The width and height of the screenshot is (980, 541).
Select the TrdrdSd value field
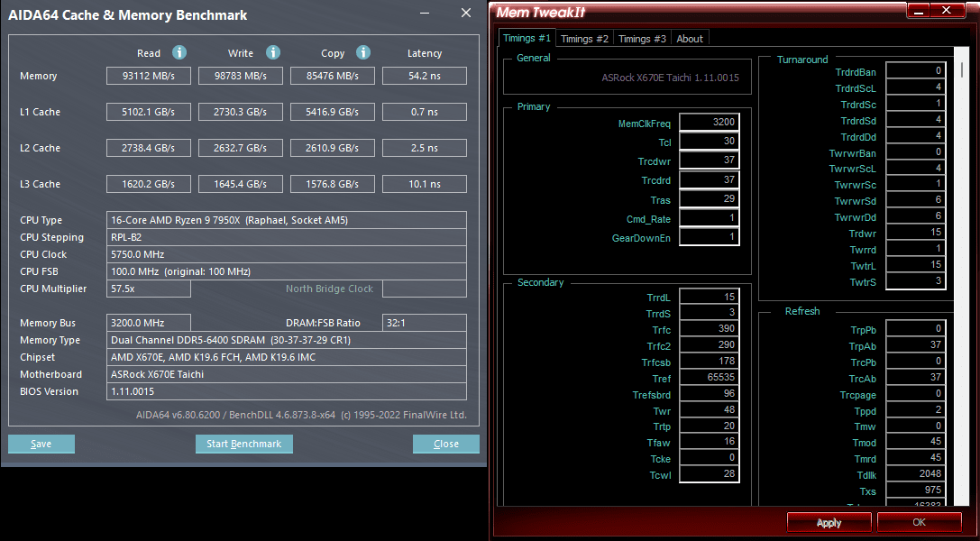(x=916, y=120)
